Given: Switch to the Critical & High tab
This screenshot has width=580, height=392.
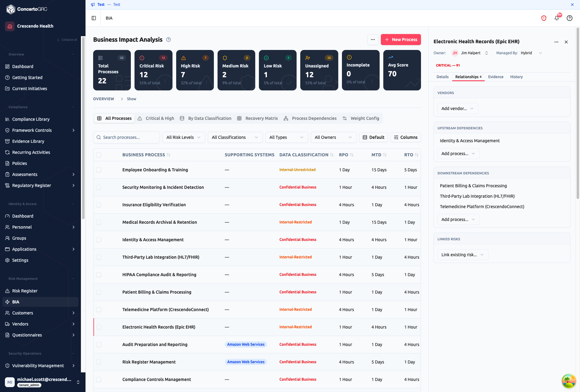Looking at the screenshot, I should pyautogui.click(x=156, y=118).
